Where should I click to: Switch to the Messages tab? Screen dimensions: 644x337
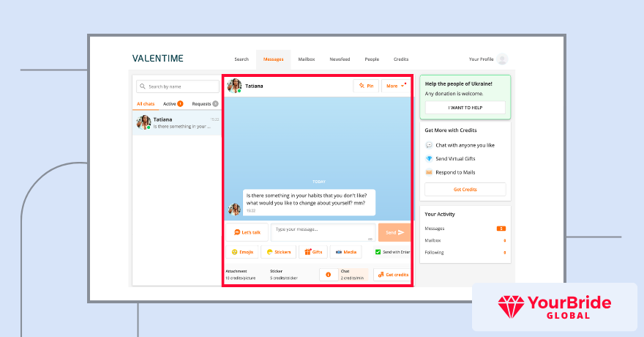[x=273, y=59]
